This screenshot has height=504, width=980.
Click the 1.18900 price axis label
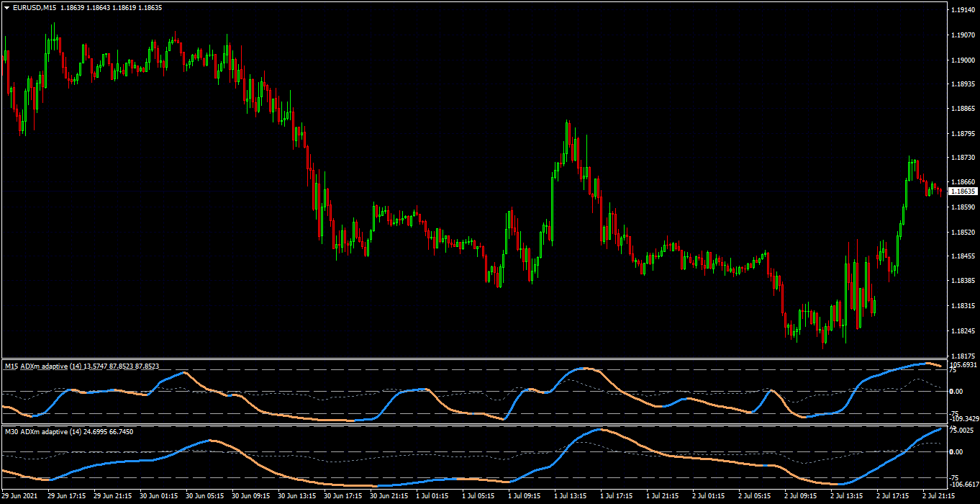point(963,60)
